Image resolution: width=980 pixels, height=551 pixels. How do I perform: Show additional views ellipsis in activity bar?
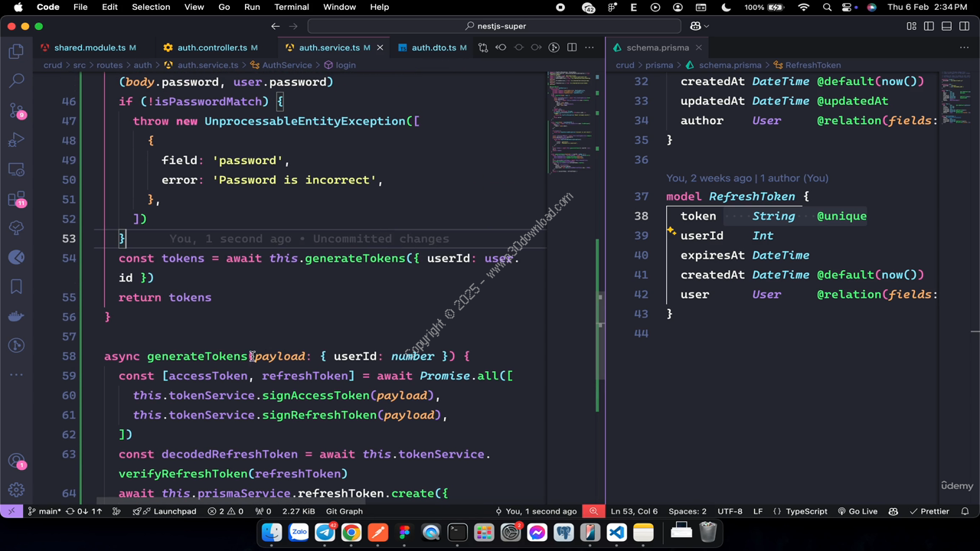click(x=16, y=375)
